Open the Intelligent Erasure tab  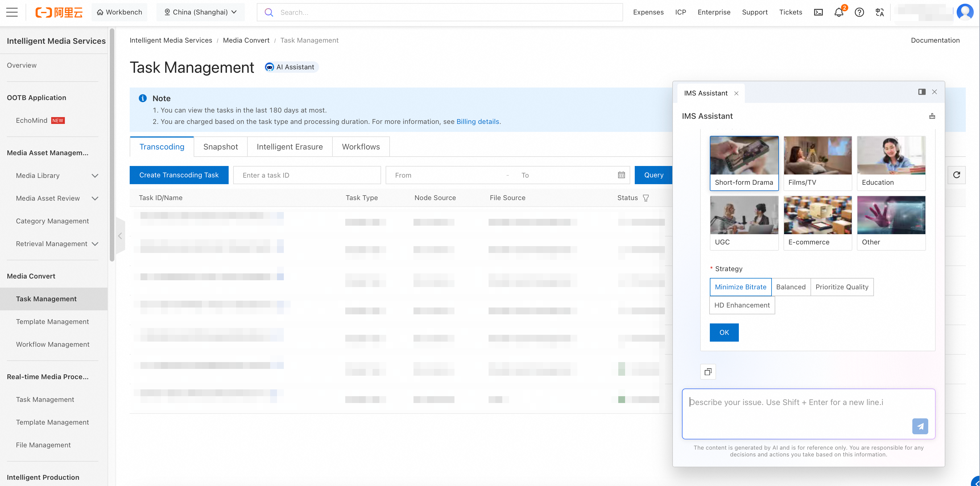(290, 147)
